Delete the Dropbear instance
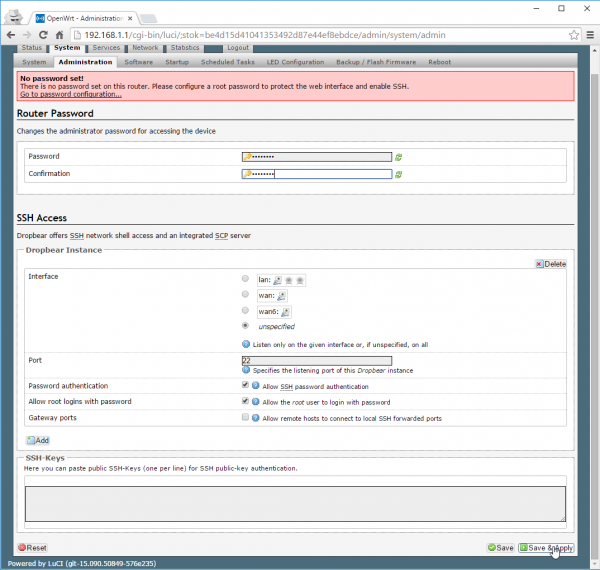 pos(551,264)
